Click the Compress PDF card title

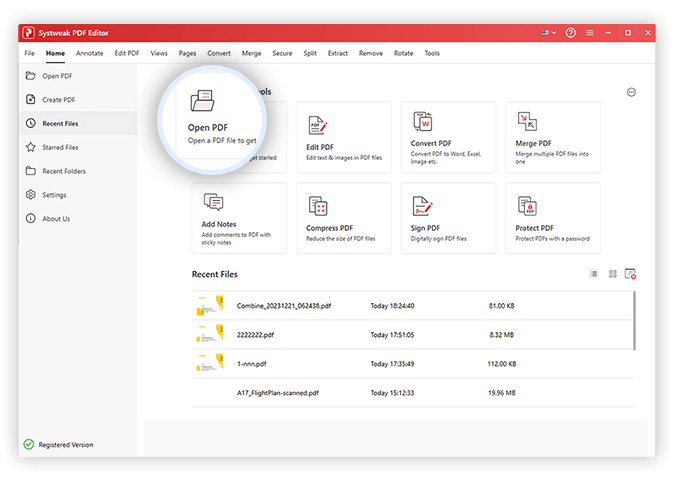click(329, 228)
